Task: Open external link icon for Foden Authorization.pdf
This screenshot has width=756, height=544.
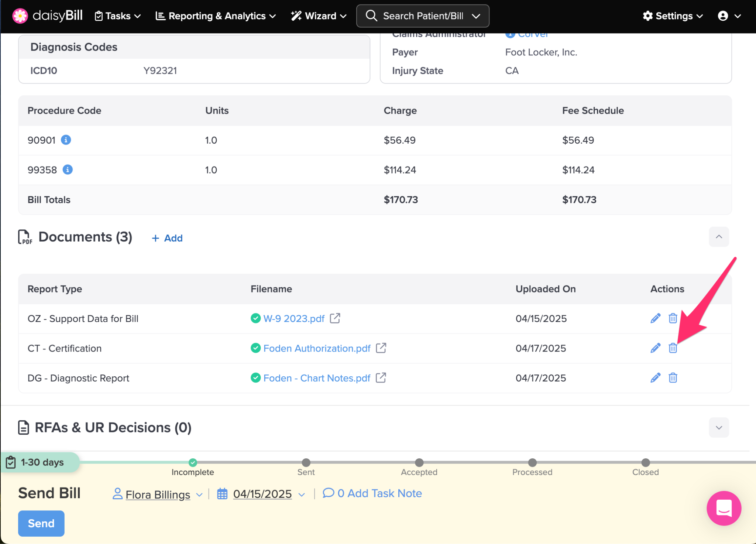Action: (381, 348)
